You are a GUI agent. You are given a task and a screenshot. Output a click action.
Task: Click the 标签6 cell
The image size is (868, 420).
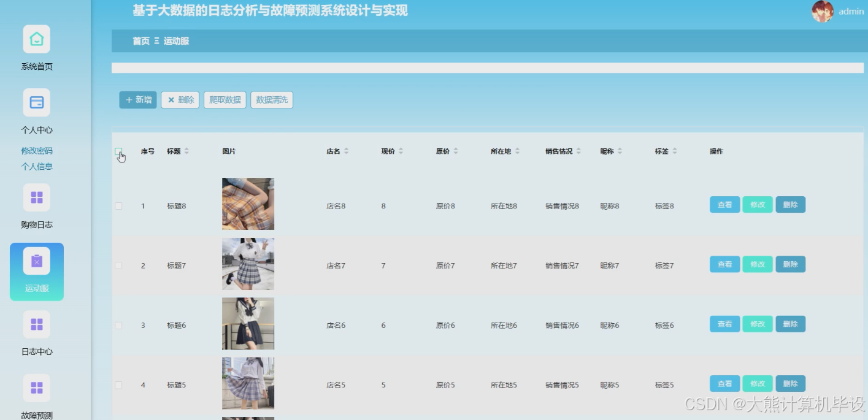pyautogui.click(x=664, y=326)
